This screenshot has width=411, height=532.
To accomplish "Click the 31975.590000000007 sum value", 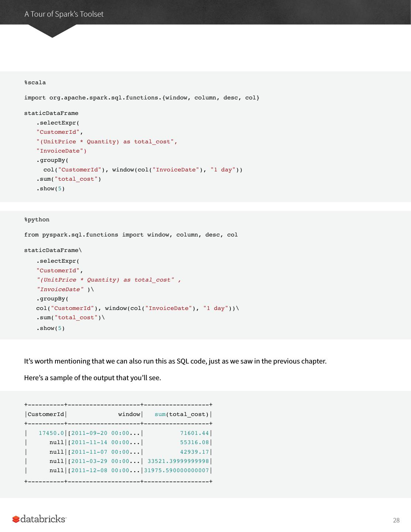I will 177,470.
